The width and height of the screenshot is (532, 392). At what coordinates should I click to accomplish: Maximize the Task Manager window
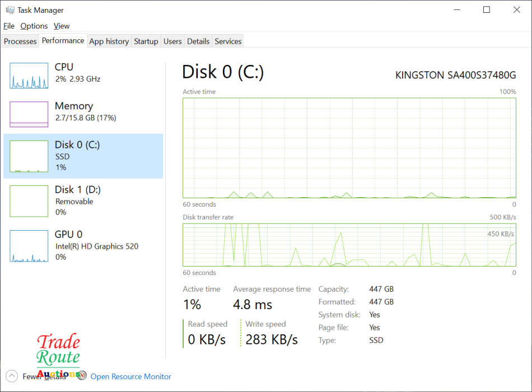tap(487, 10)
